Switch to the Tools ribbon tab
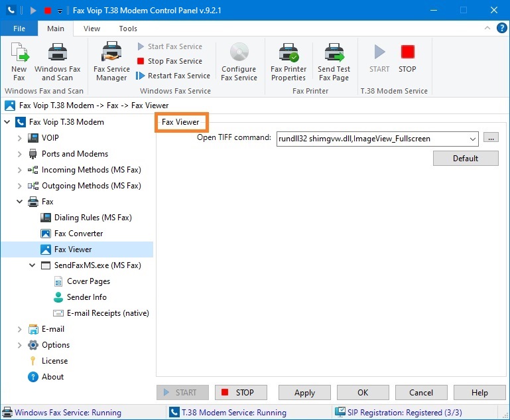The width and height of the screenshot is (510, 420). 128,29
